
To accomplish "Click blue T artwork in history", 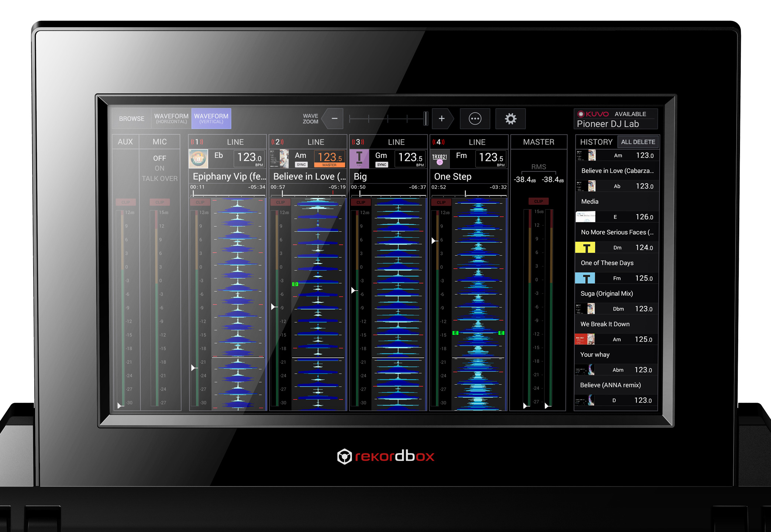I will coord(585,278).
